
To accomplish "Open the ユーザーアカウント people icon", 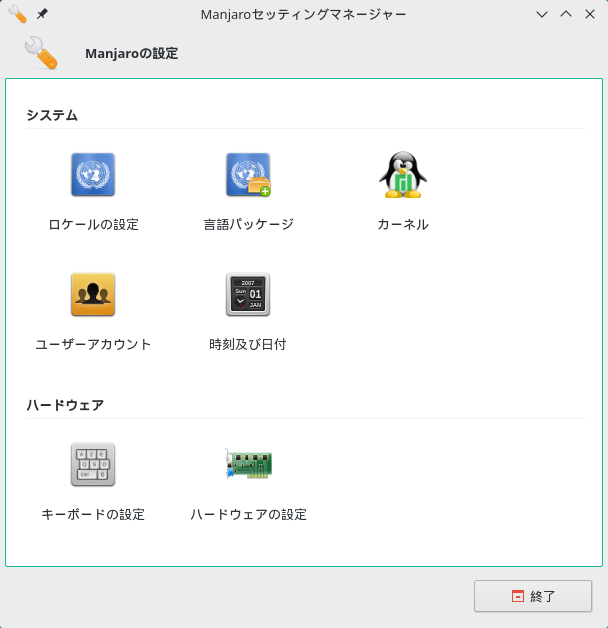I will pos(93,294).
